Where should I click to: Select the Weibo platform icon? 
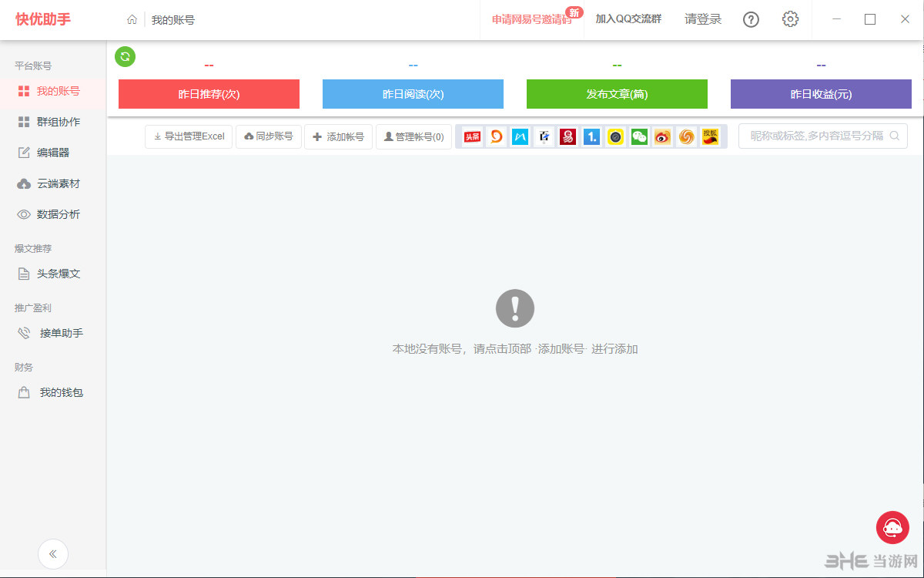[x=663, y=136]
